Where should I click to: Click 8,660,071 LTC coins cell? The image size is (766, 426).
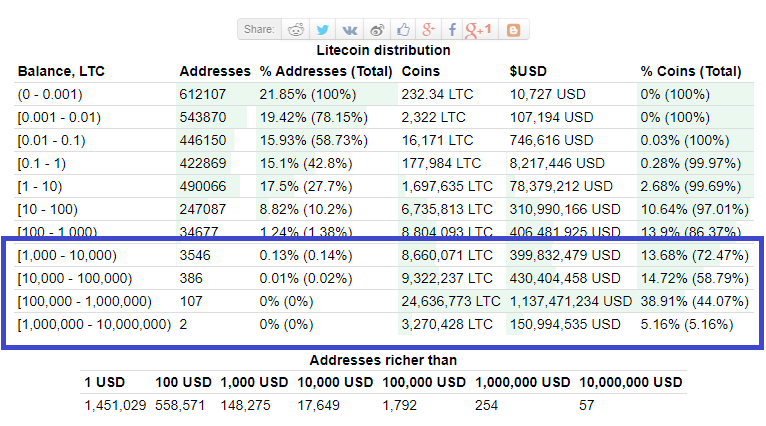447,255
